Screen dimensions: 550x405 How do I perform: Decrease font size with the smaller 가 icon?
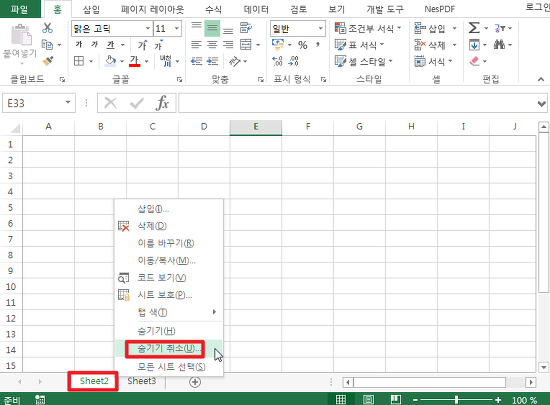pos(158,45)
